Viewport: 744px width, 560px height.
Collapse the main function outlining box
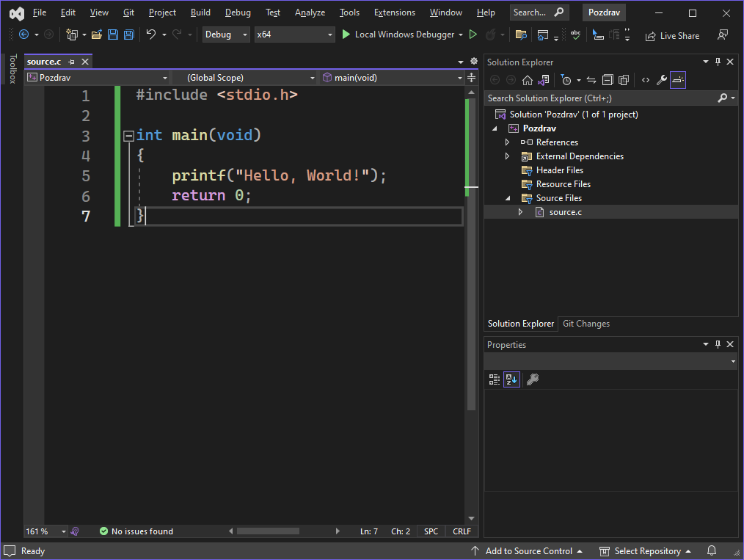point(128,137)
